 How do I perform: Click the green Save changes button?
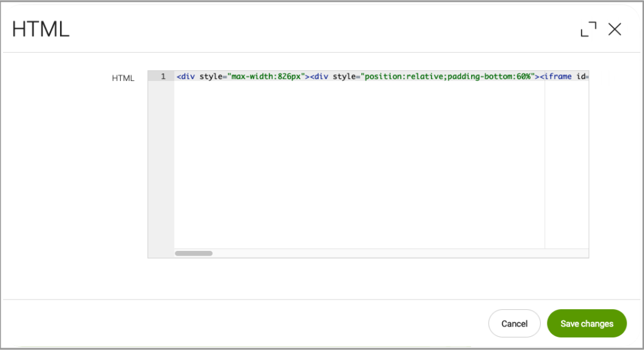[586, 324]
